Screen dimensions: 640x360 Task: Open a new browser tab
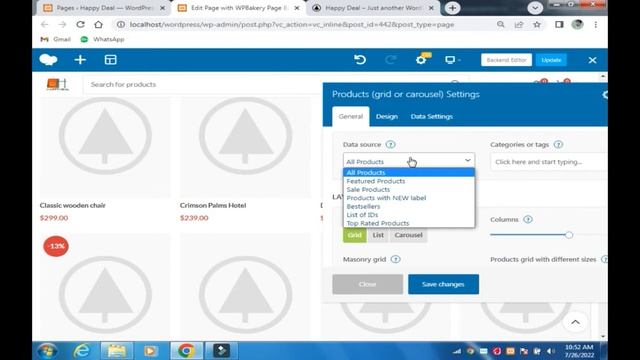click(x=452, y=8)
